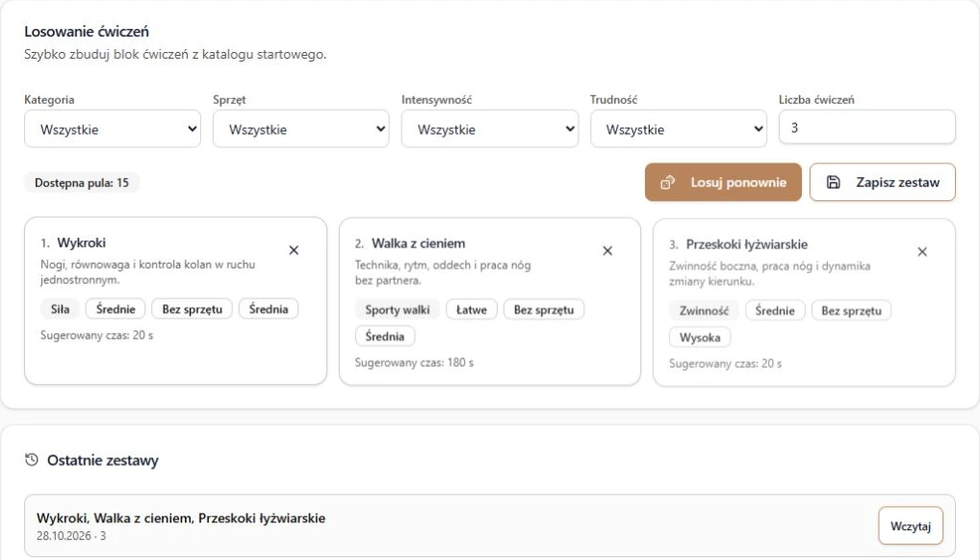The height and width of the screenshot is (560, 980).
Task: Load the saved set with Wczytaj
Action: tap(911, 526)
